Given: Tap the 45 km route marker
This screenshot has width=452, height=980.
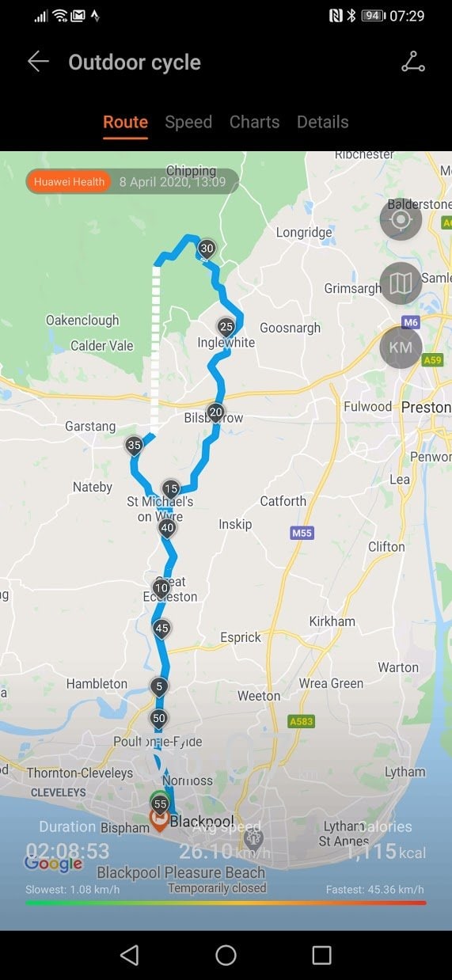Looking at the screenshot, I should 161,630.
